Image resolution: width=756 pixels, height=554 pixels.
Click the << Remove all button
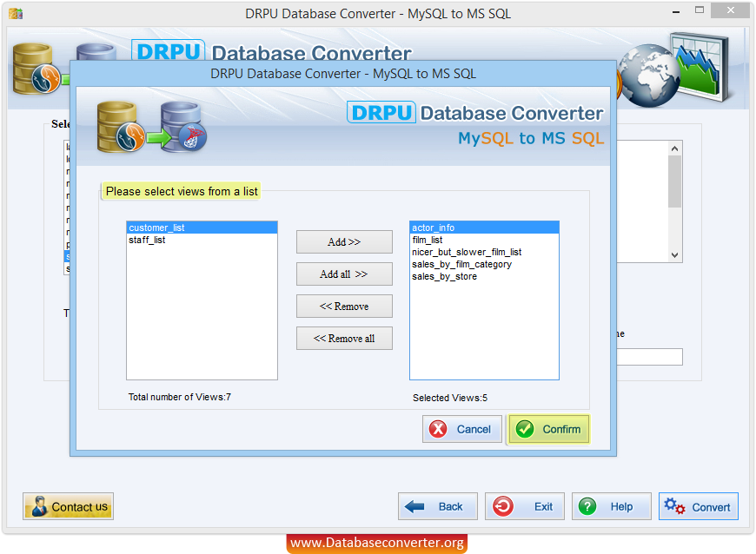[344, 338]
